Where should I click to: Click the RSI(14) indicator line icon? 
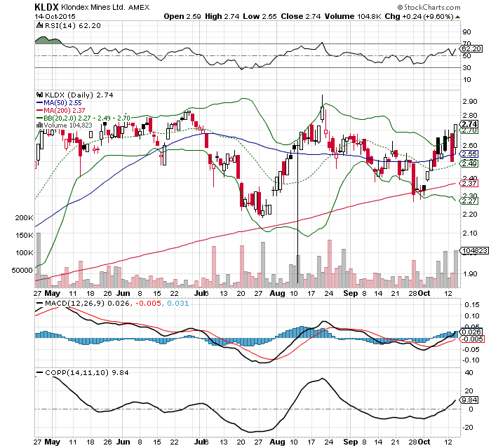[x=39, y=25]
